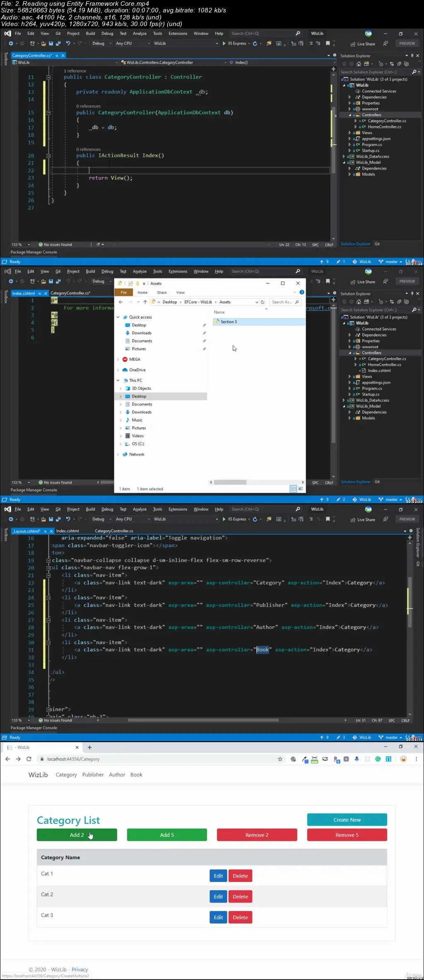Switch to details view icon in File Explorer
The height and width of the screenshot is (980, 424).
pyautogui.click(x=293, y=489)
